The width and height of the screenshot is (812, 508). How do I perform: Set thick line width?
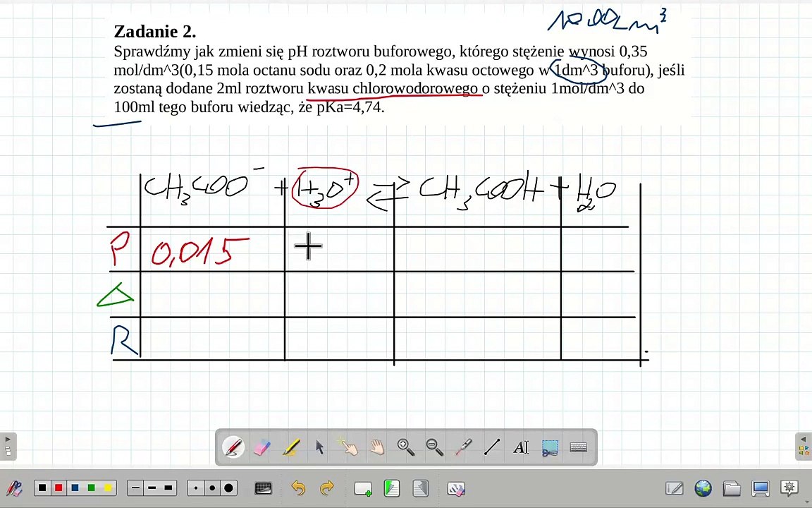[x=168, y=488]
